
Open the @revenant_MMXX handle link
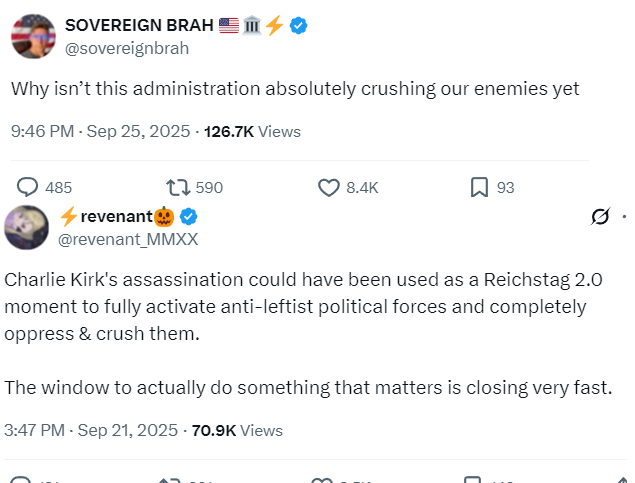pos(129,239)
